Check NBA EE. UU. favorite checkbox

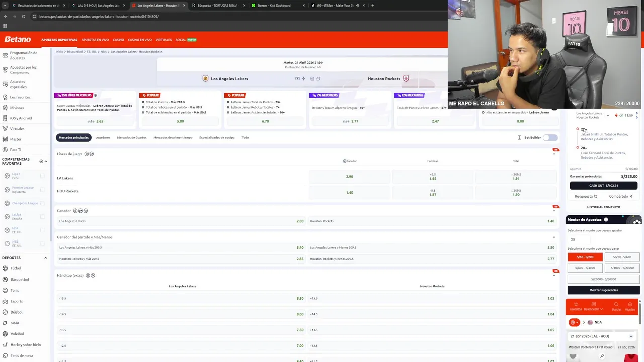42,230
